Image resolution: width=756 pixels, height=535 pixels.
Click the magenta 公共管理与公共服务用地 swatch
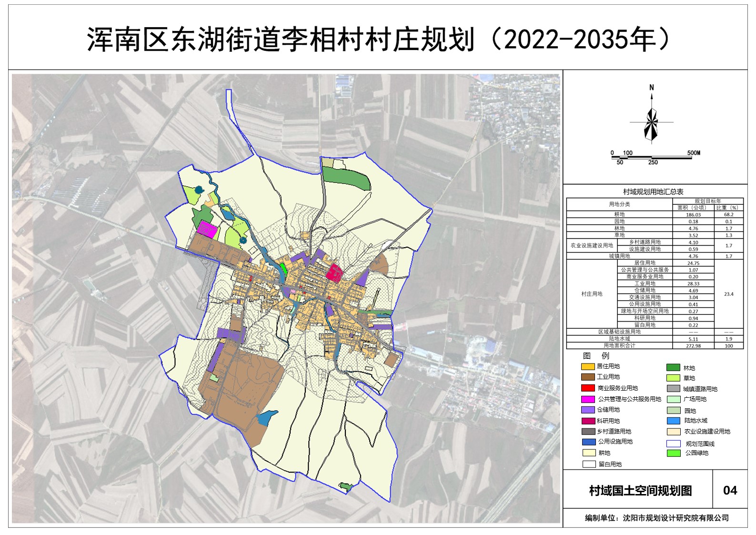coord(588,399)
